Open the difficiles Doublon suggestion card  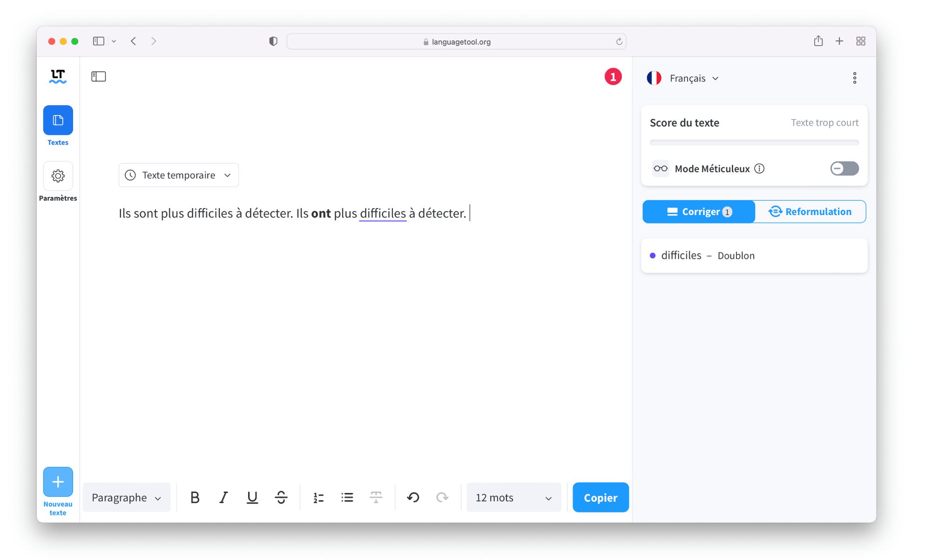coord(754,256)
